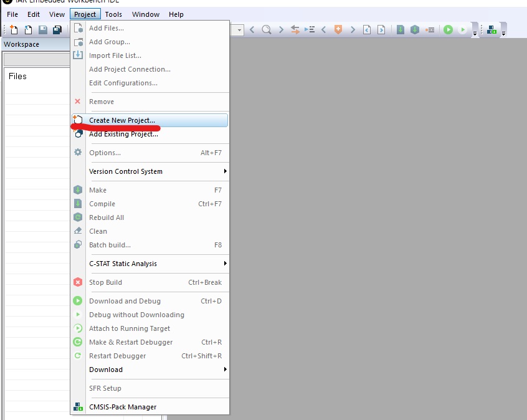
Task: Click the Next Bookmark arrow icon
Action: 353,29
